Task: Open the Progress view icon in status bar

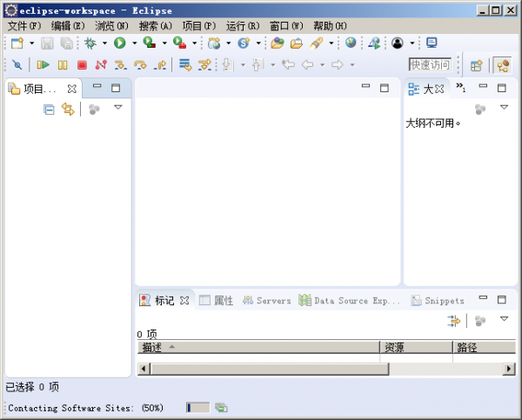Action: [221, 408]
